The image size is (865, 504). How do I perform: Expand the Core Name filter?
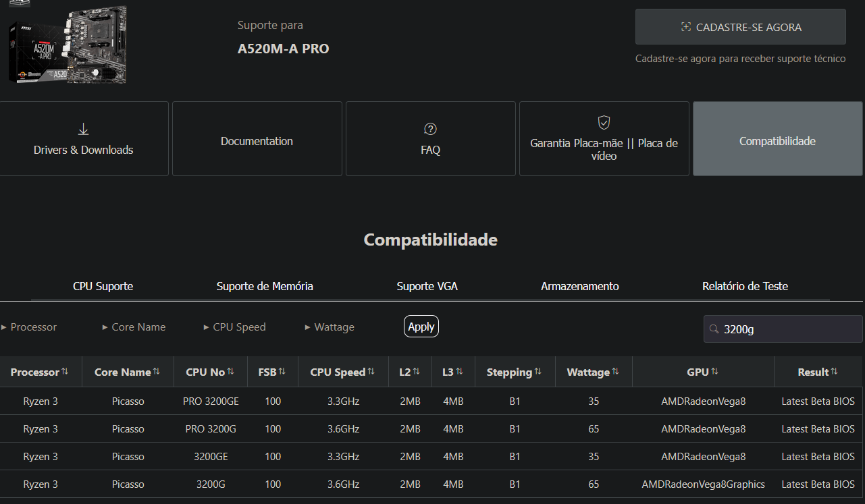click(x=134, y=327)
